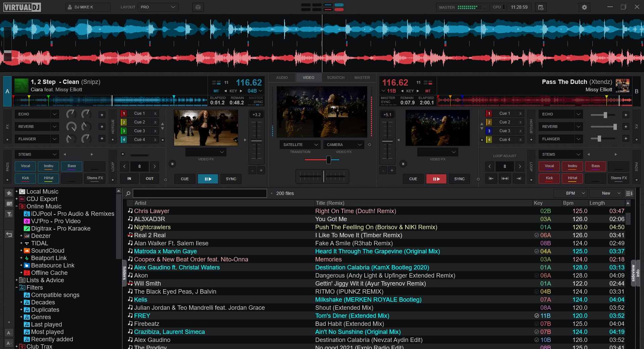This screenshot has width=644, height=349.
Task: Click the folder shortcut icon in the left sidebar
Action: point(9,204)
